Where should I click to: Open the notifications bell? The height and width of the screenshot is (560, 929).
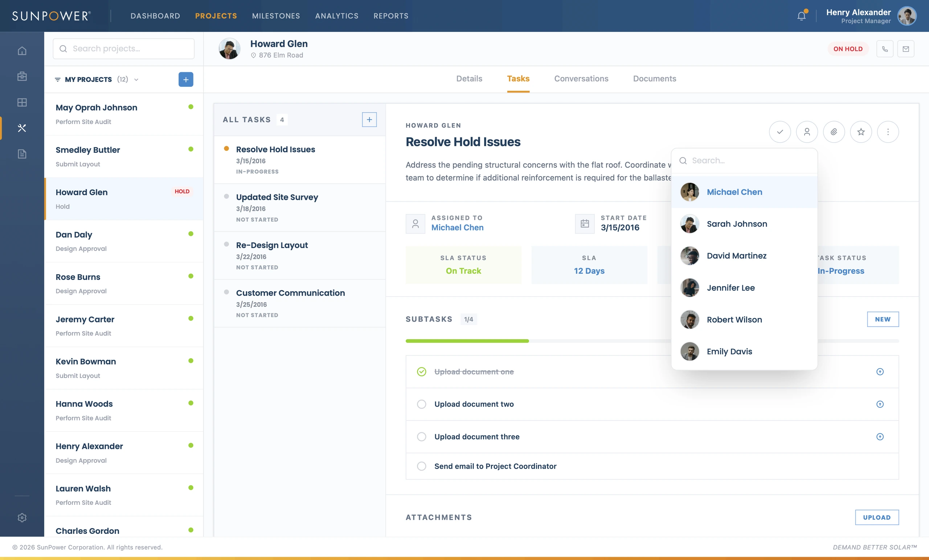802,16
